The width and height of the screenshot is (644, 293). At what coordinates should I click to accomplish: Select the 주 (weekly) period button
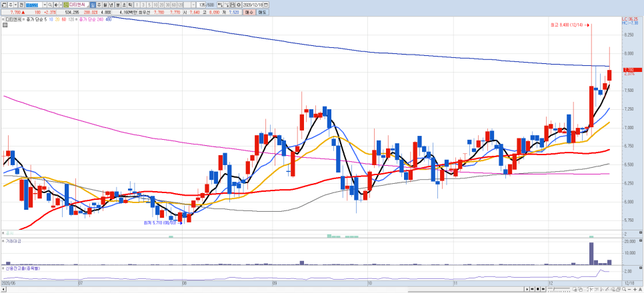99,5
